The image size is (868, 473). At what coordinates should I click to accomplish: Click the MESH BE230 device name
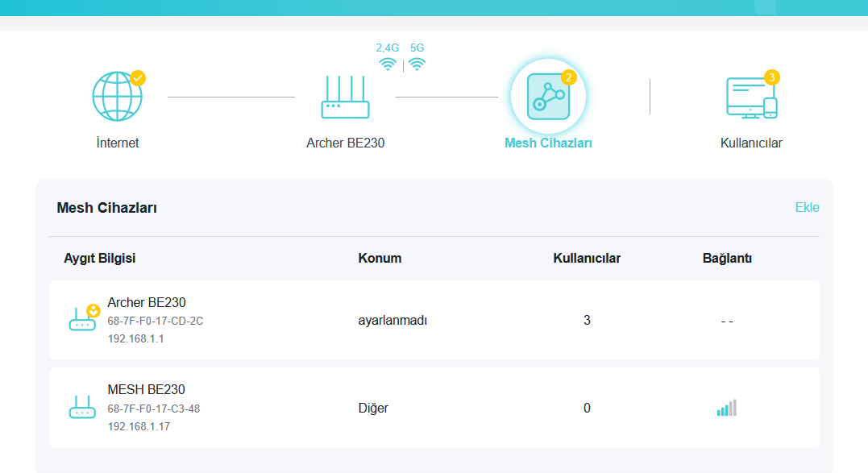click(x=146, y=389)
